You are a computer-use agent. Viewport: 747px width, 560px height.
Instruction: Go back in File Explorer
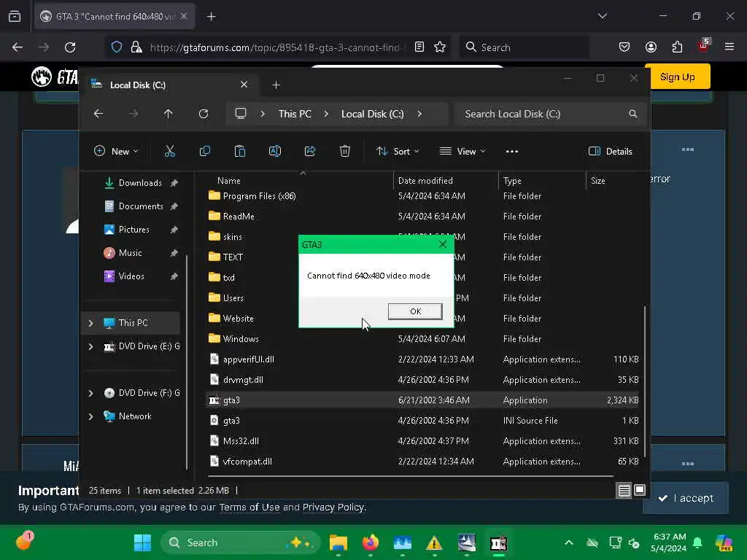[x=98, y=114]
